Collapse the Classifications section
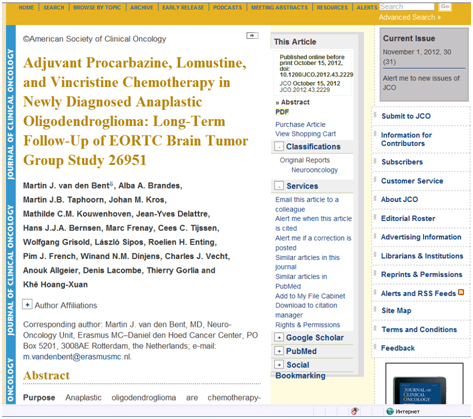 point(279,146)
